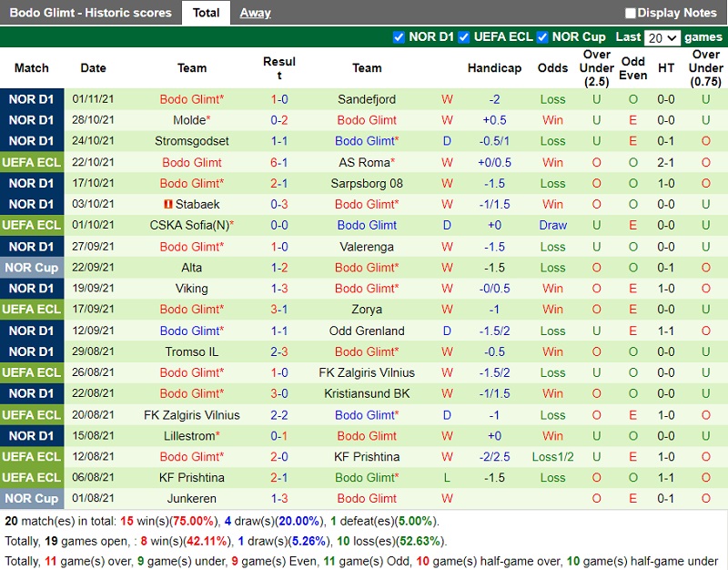The height and width of the screenshot is (570, 728).
Task: Enable the Display Notes checkbox
Action: point(630,13)
